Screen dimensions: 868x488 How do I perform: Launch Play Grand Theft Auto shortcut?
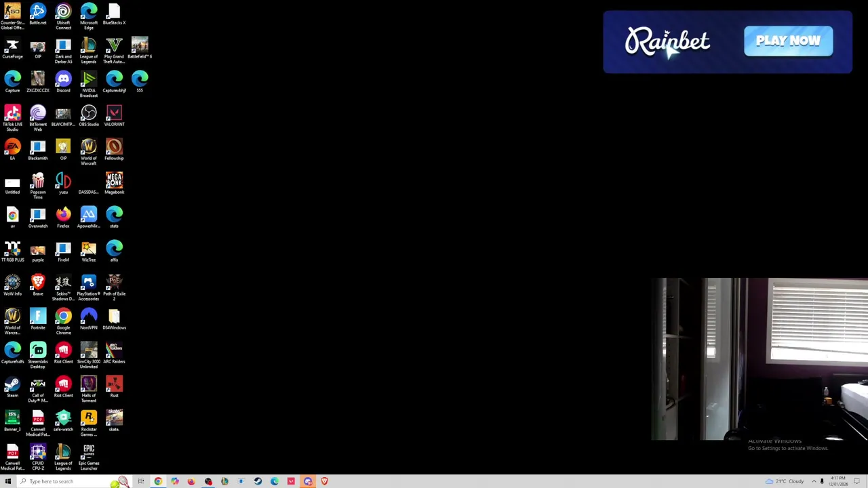click(114, 51)
